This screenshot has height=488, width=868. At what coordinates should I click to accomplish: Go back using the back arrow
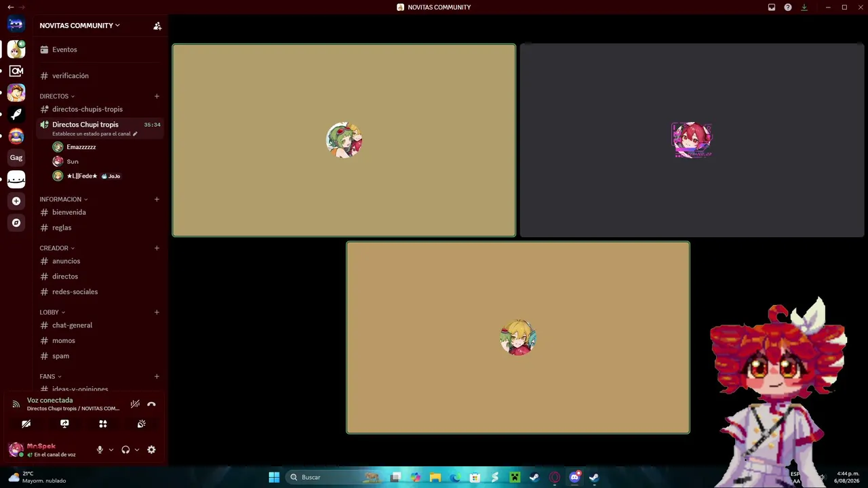point(10,7)
